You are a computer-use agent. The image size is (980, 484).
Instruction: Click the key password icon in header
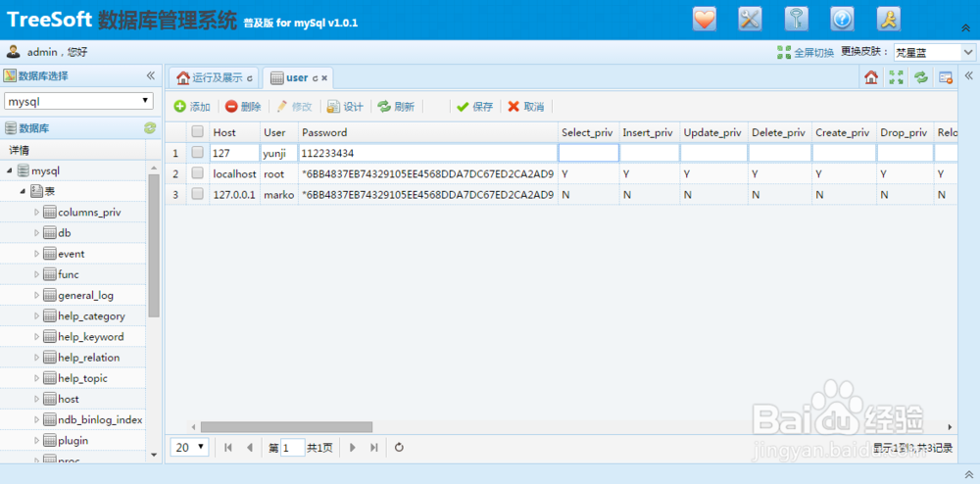coord(796,19)
